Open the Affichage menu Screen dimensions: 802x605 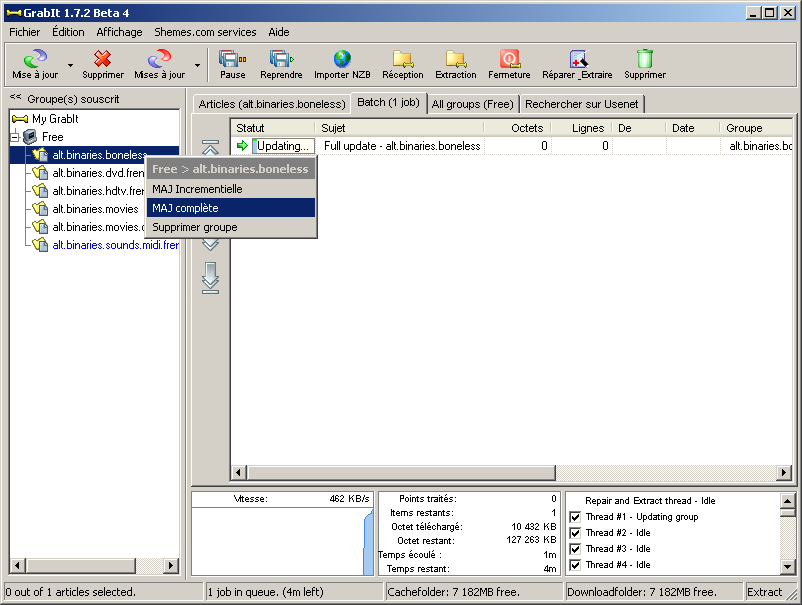(119, 32)
